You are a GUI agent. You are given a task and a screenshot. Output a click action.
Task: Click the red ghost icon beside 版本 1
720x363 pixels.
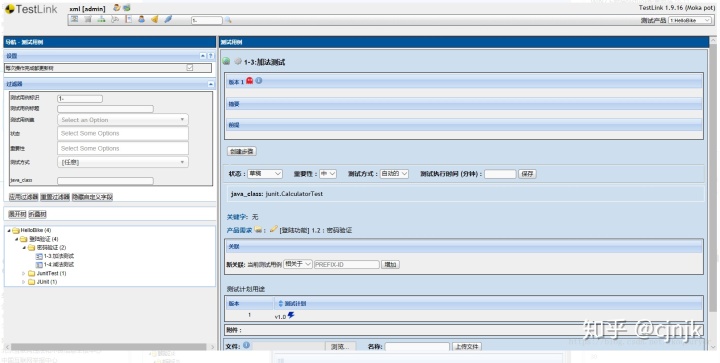click(250, 81)
